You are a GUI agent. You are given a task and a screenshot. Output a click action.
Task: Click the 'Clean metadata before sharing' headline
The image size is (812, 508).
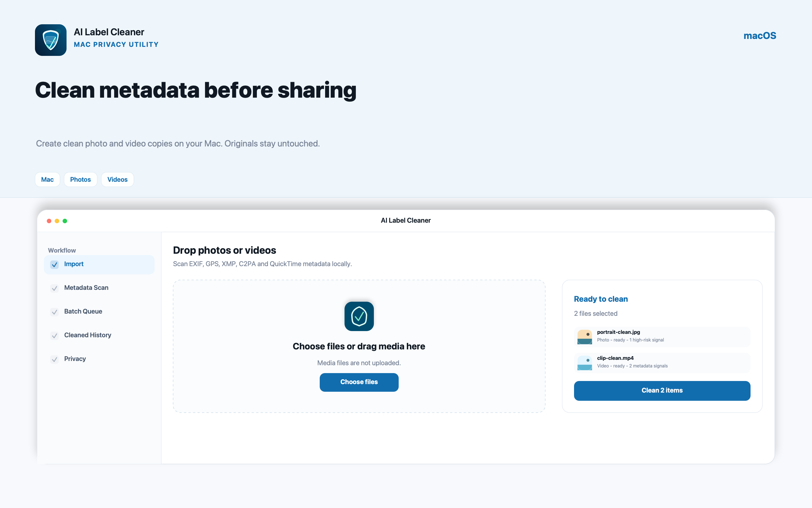[x=196, y=90]
